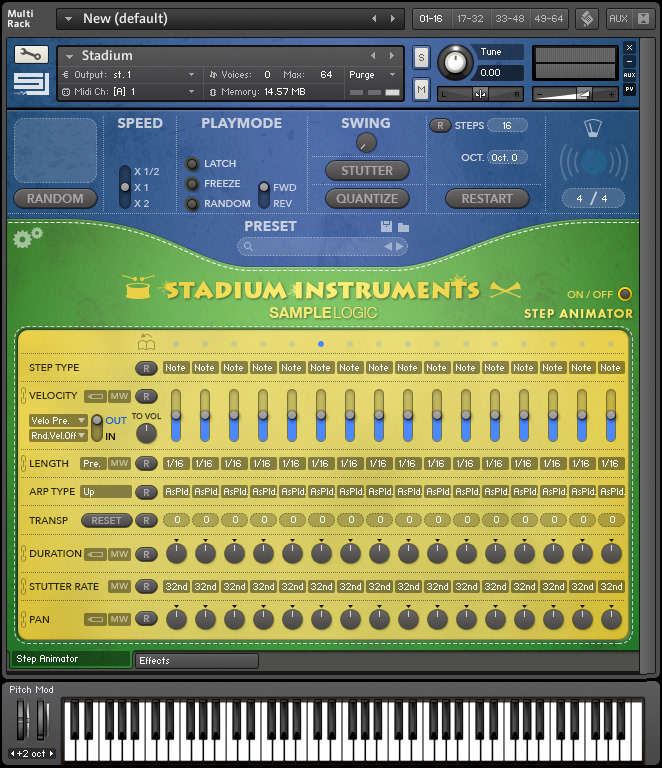Click the R button beside STEPS
The width and height of the screenshot is (662, 768).
(440, 125)
